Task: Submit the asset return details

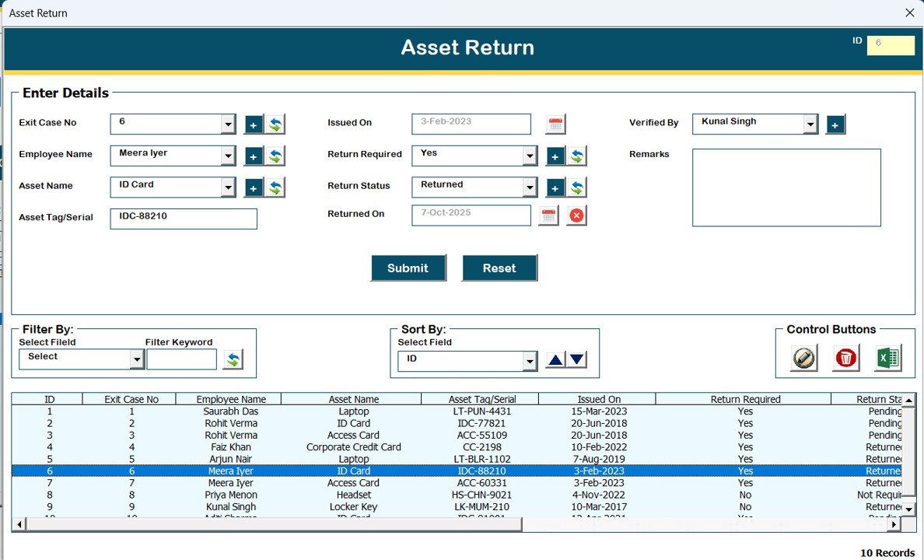Action: coord(408,268)
